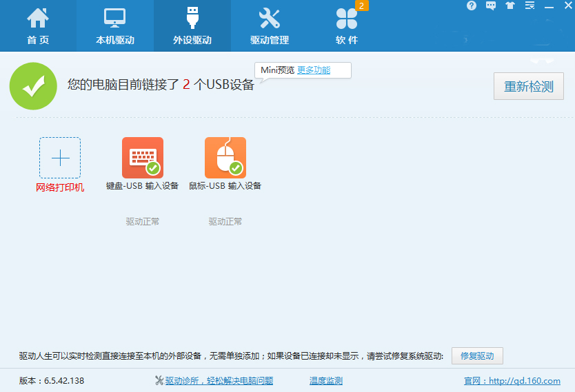Switch to the 本机驱动 tab
This screenshot has width=575, height=392.
114,25
